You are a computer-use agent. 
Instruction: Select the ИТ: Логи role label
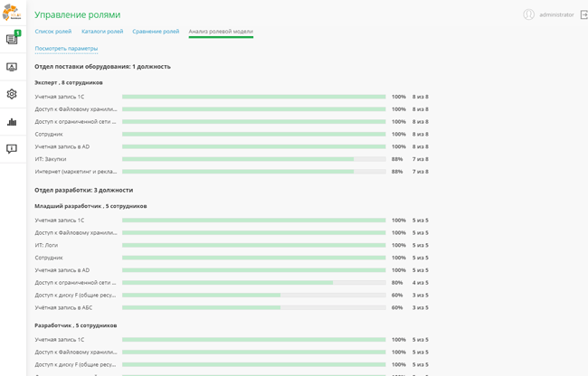pos(46,245)
